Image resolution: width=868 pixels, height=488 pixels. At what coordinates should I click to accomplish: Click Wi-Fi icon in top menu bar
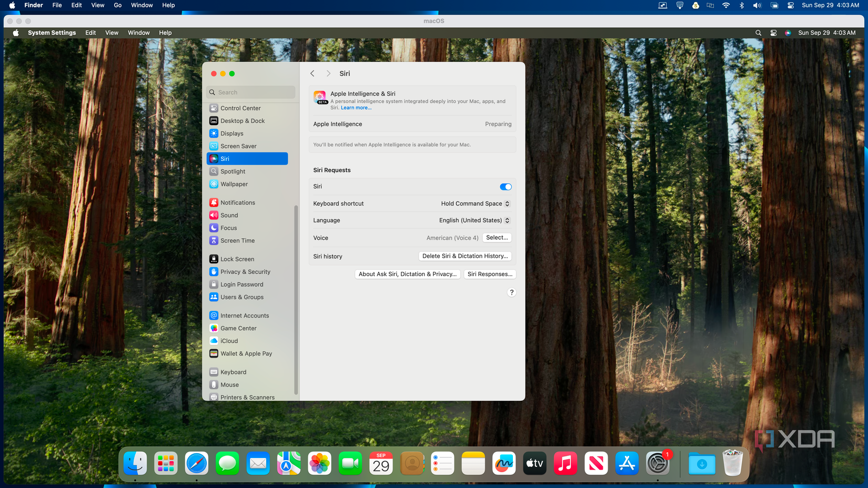click(726, 5)
